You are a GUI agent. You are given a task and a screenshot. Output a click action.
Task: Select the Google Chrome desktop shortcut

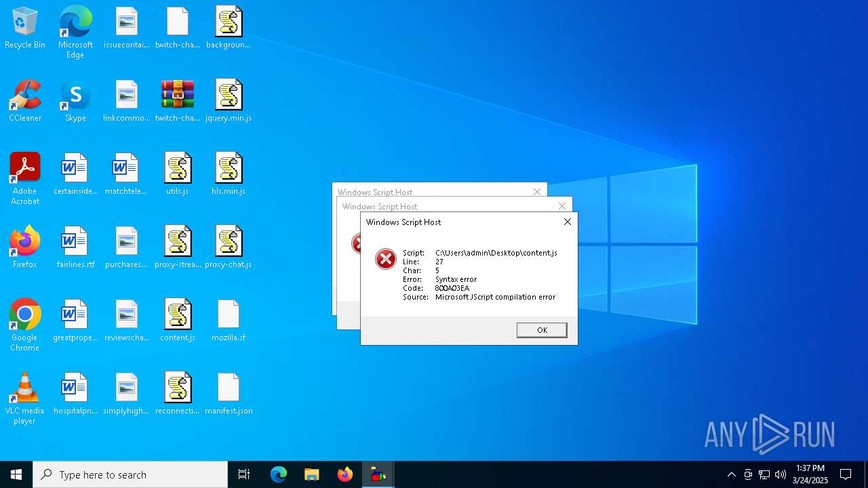click(25, 325)
